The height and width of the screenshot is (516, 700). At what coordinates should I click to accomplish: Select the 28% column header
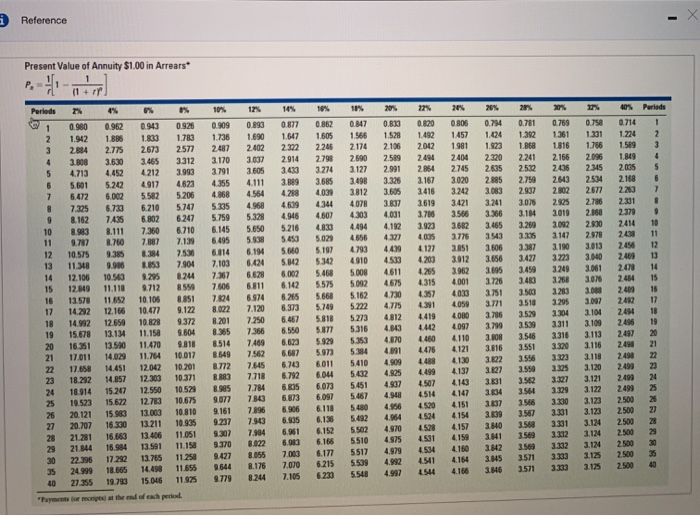[526, 108]
